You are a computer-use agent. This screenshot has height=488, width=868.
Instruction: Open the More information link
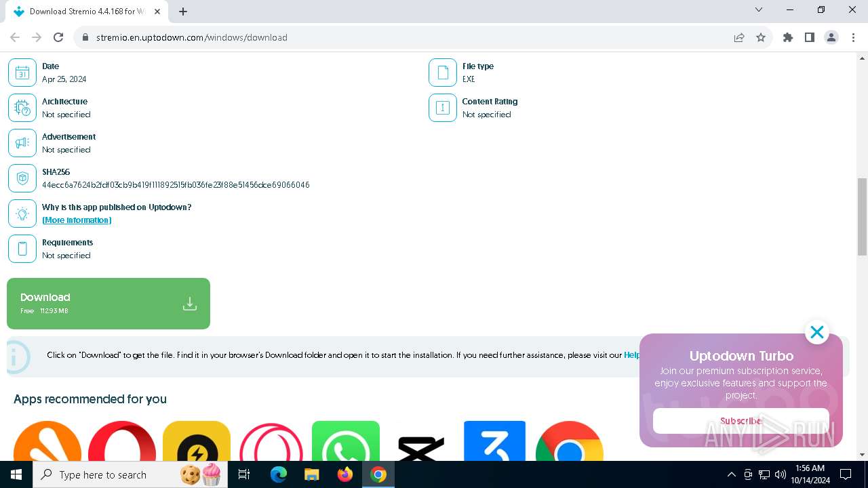coord(77,220)
